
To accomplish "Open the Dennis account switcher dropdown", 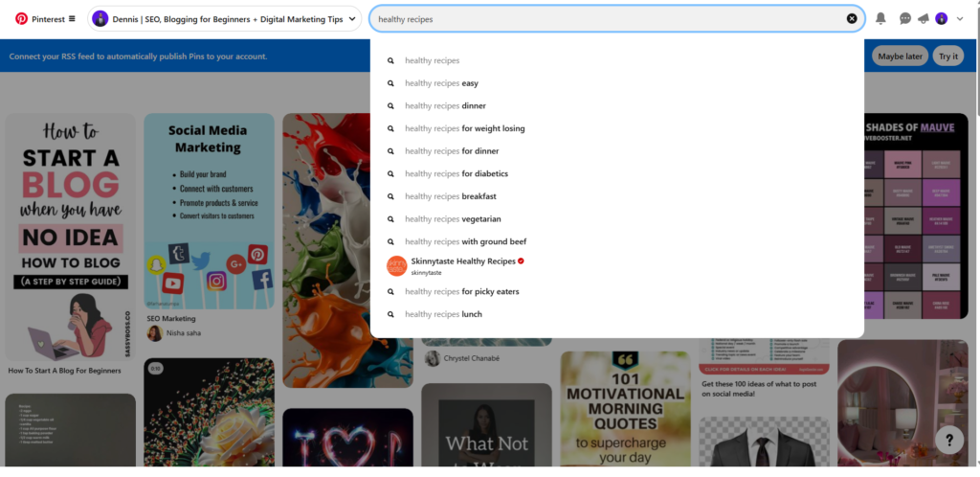I will coord(224,19).
